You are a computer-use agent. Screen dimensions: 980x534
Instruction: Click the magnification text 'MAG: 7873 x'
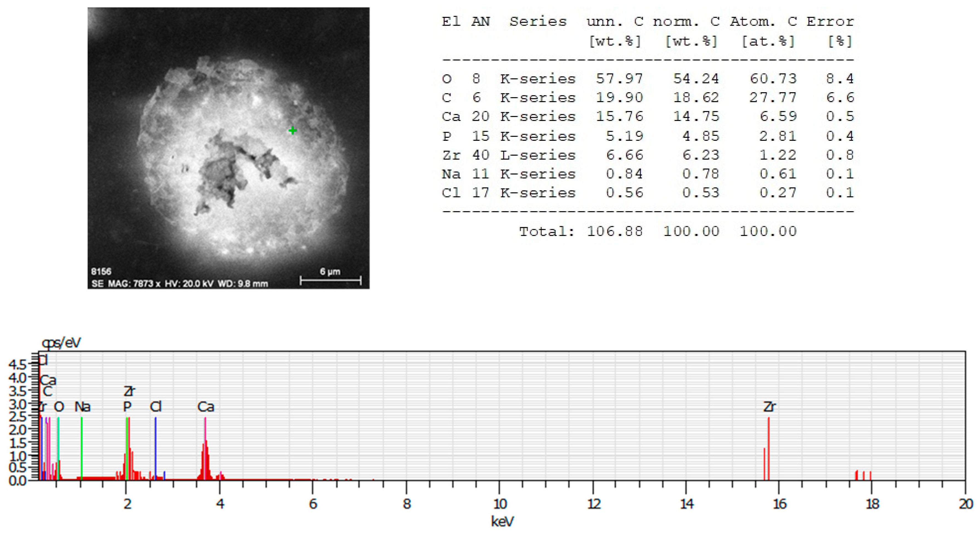(x=134, y=284)
